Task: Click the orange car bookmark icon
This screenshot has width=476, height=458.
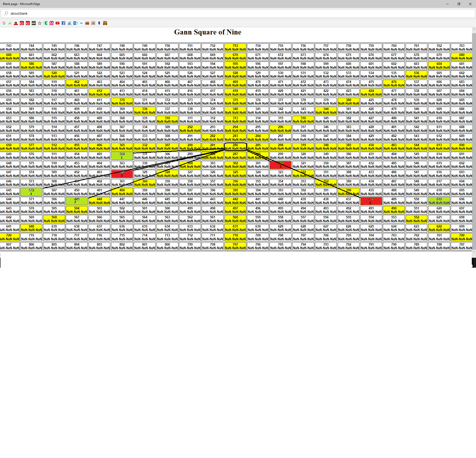Action: pos(87,23)
